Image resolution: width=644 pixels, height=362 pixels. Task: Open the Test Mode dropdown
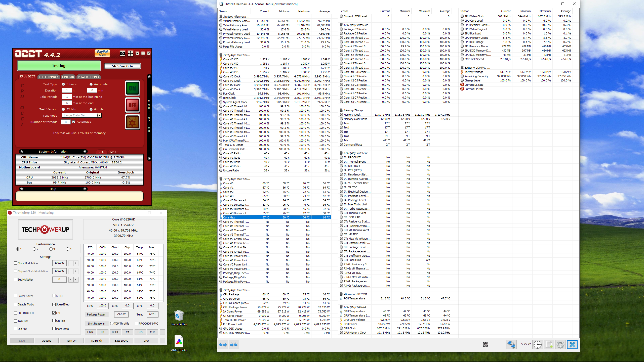click(x=99, y=115)
